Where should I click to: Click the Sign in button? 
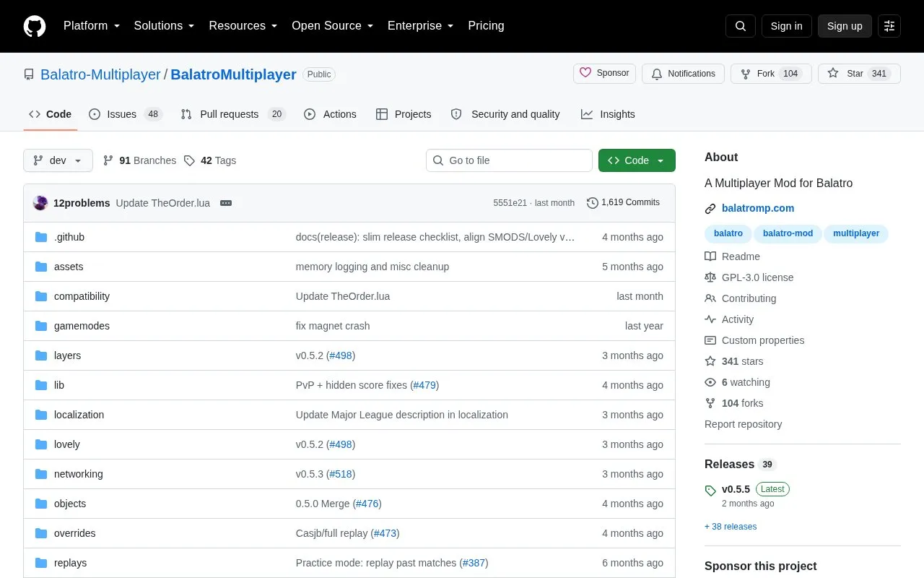(786, 26)
